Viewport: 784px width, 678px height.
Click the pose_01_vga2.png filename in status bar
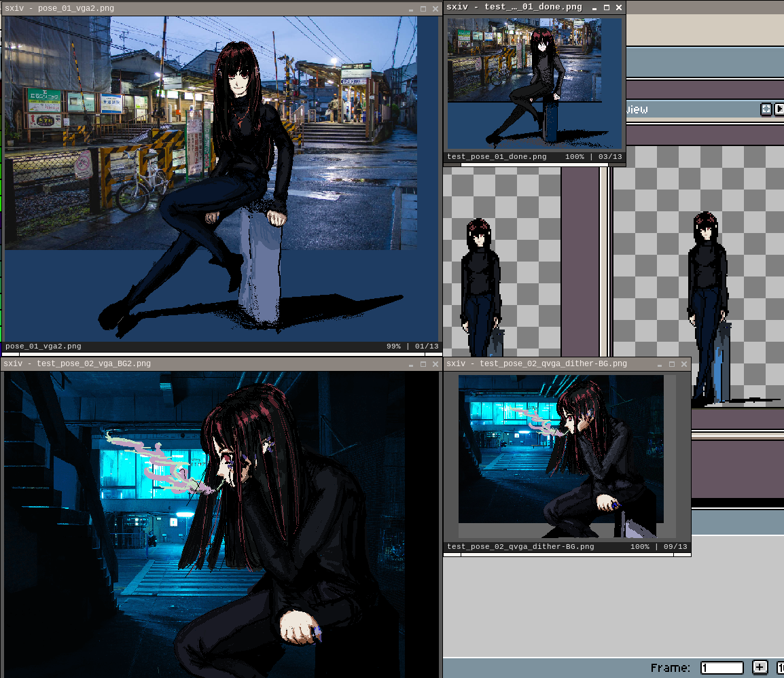[43, 346]
